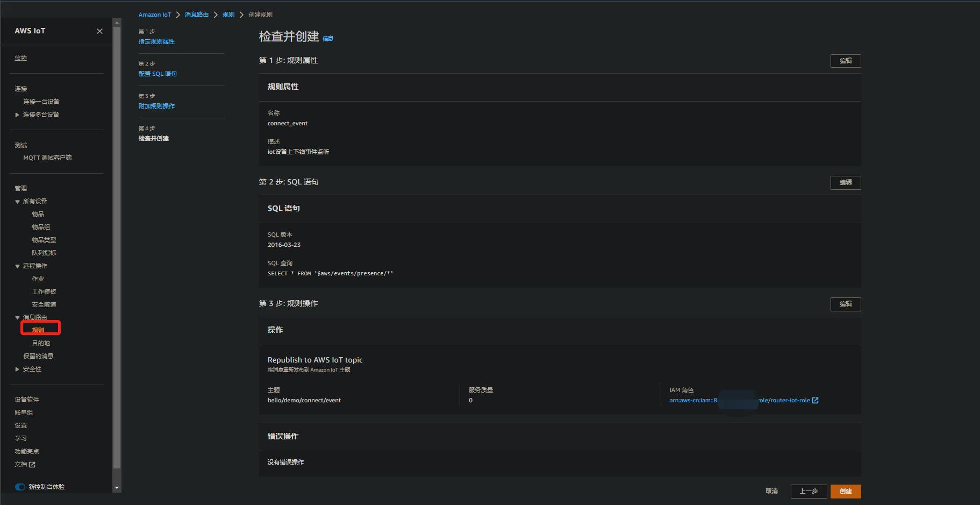Click the scroll-down arrow on the sidebar scrollbar
Image resolution: width=980 pixels, height=505 pixels.
[x=117, y=487]
